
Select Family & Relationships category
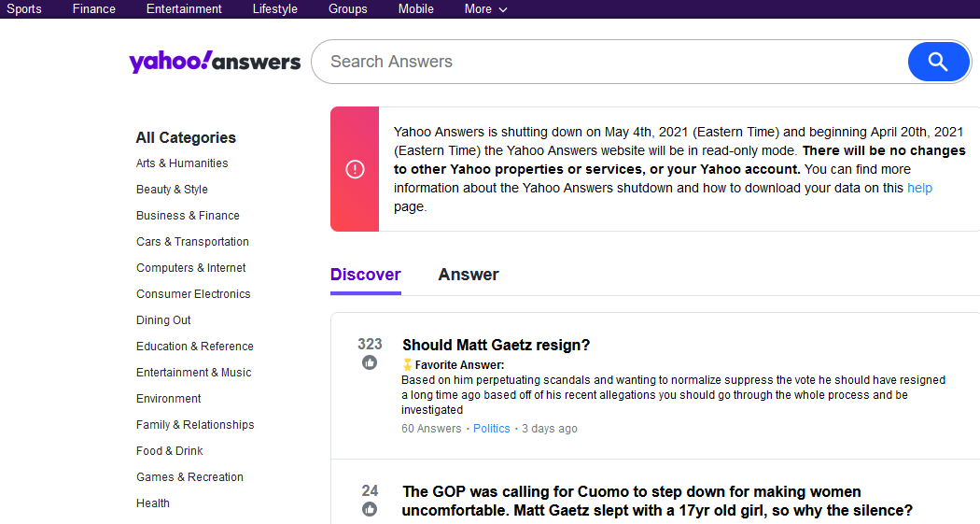pyautogui.click(x=195, y=425)
